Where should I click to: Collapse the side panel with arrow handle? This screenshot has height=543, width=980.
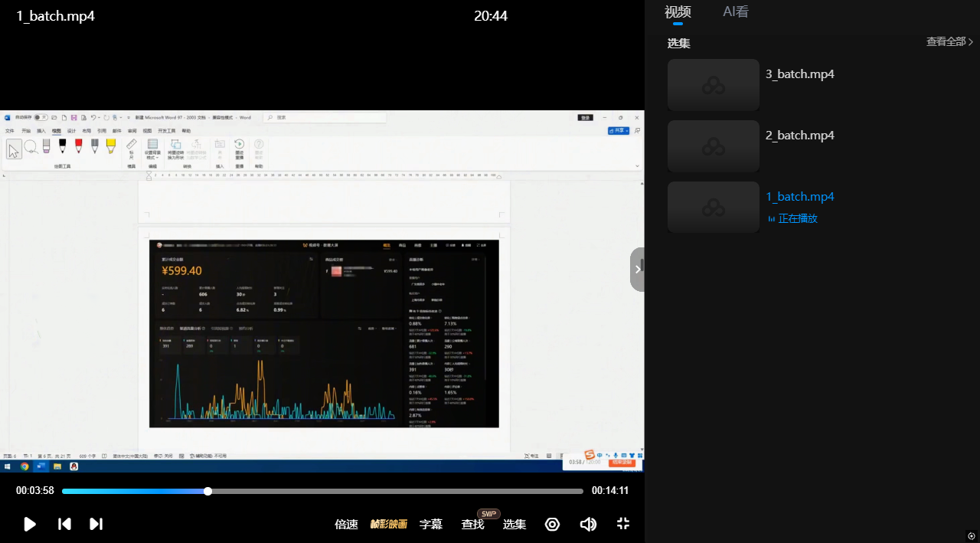click(x=637, y=269)
